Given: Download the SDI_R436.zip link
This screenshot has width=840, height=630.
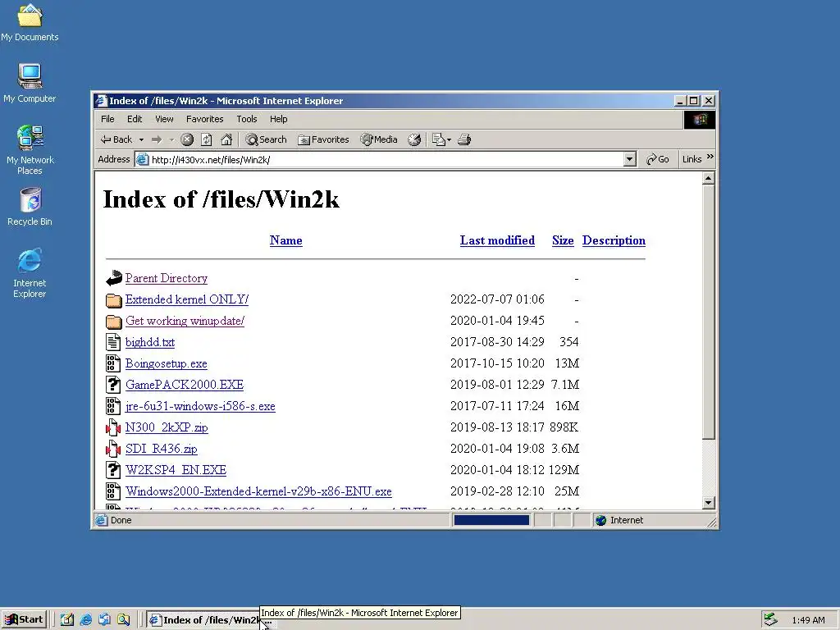Looking at the screenshot, I should (162, 449).
